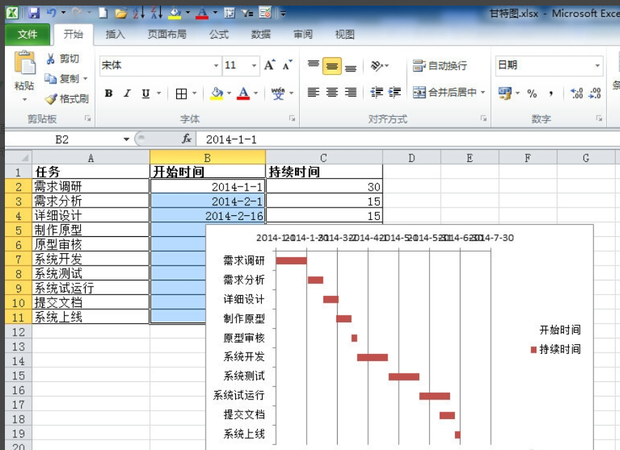Open the underline style dropdown arrow
620x450 pixels.
coord(159,94)
